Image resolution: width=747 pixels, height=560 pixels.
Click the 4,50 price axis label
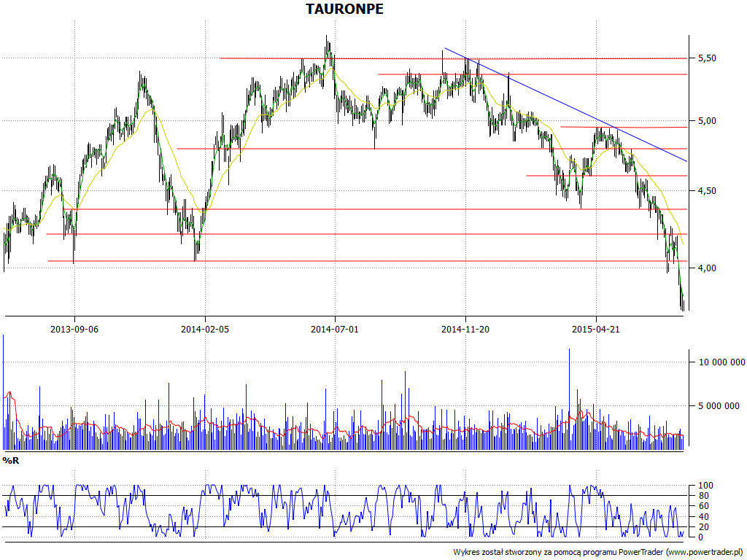(707, 191)
